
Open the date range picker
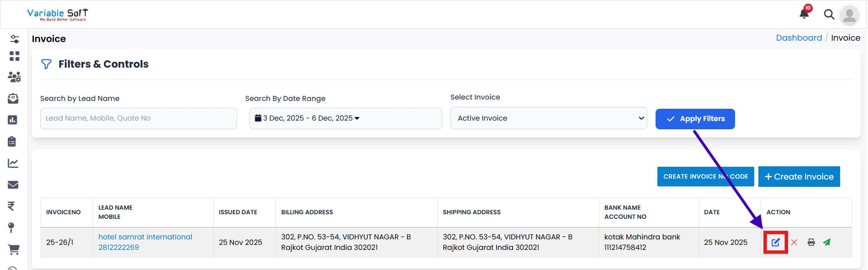point(345,118)
